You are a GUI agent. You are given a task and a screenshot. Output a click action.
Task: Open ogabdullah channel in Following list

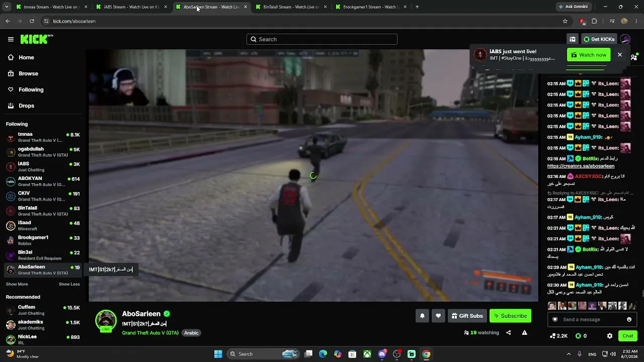(x=43, y=152)
